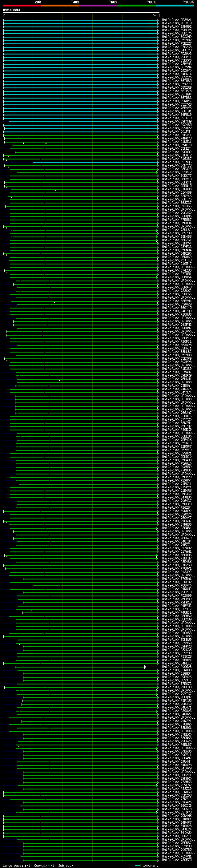Open hit UniRef100_P52901
This screenshot has width=197, height=868.
click(177, 20)
